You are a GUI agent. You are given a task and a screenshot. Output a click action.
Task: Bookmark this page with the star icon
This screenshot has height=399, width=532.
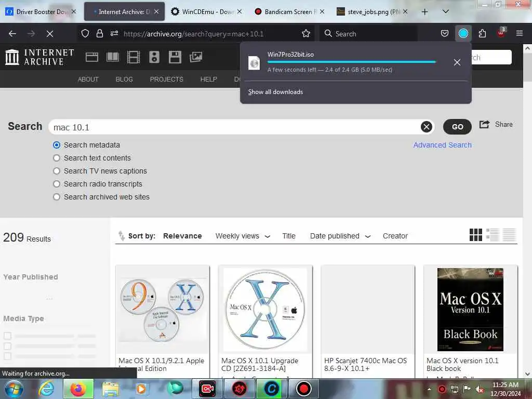click(306, 33)
